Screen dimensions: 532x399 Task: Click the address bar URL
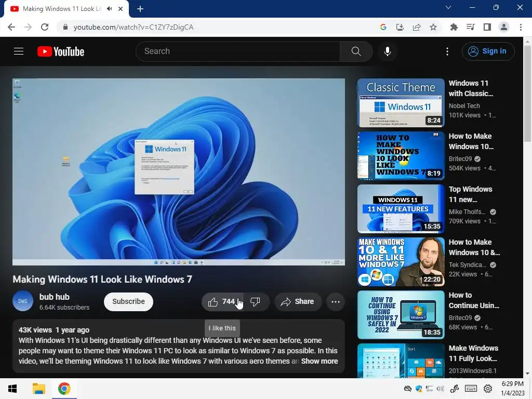click(134, 27)
